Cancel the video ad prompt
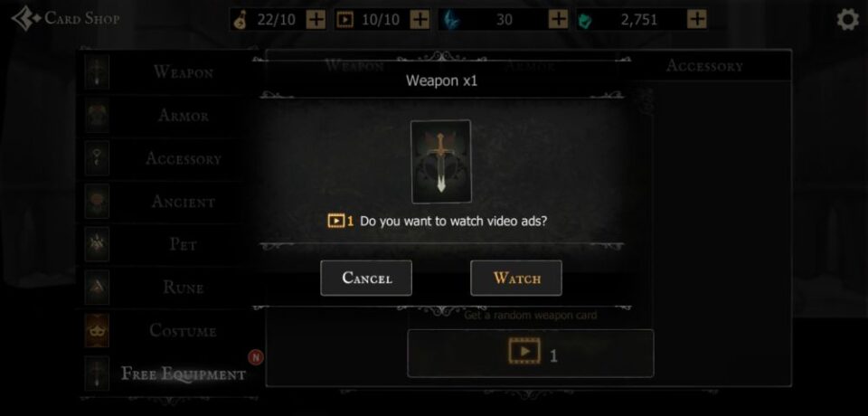 point(366,278)
